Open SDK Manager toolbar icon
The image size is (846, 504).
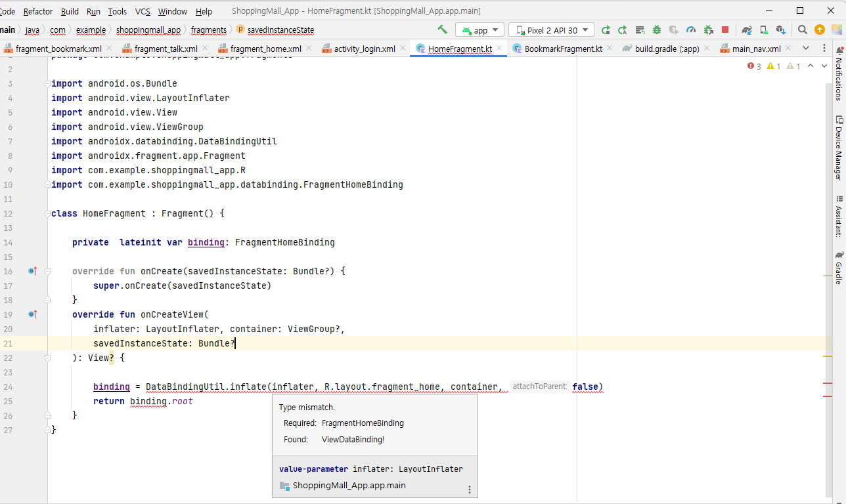(780, 30)
